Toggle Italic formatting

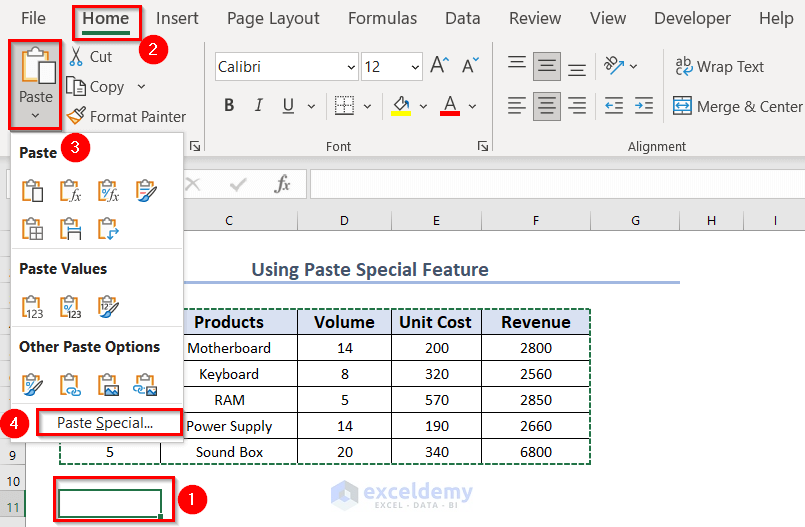[x=258, y=105]
